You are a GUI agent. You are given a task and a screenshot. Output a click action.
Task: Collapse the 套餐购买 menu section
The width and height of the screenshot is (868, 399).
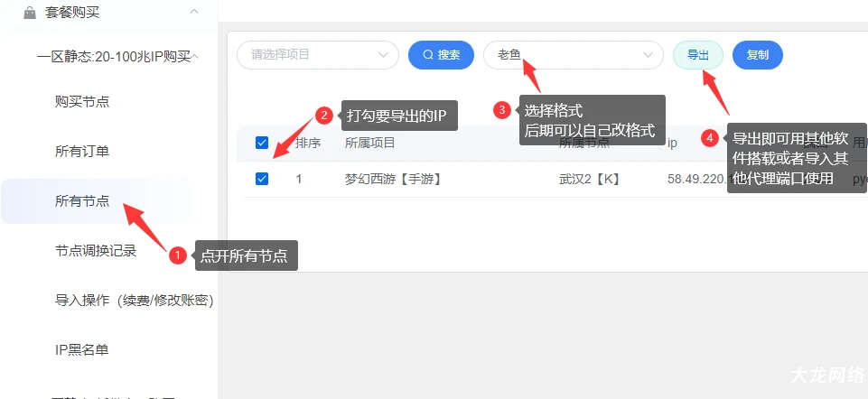coord(193,12)
